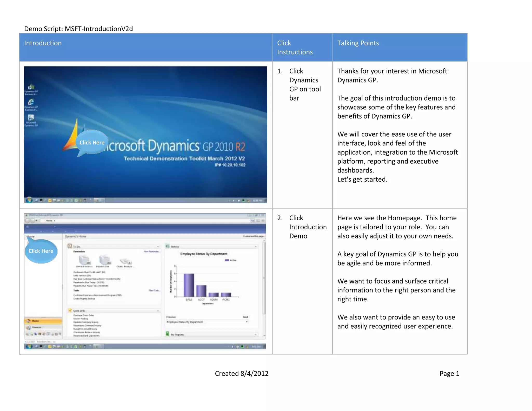Expand the My Reports section arrow

(256, 335)
